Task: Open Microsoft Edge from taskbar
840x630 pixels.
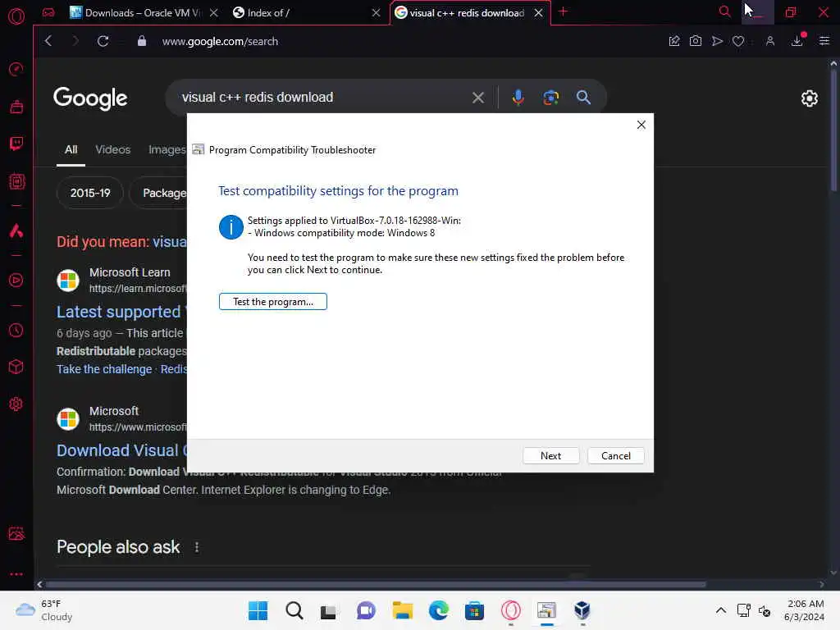Action: (439, 610)
